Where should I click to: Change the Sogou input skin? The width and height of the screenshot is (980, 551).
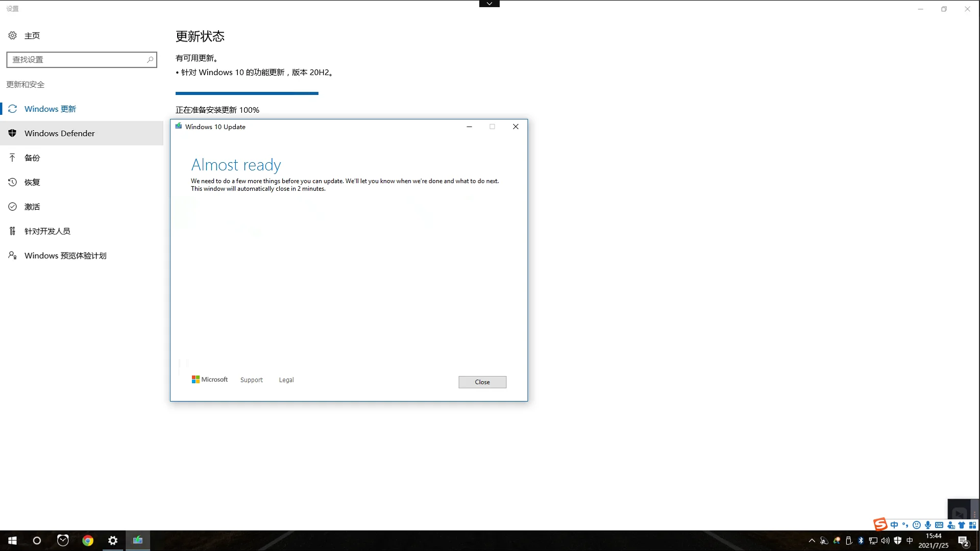pos(962,524)
